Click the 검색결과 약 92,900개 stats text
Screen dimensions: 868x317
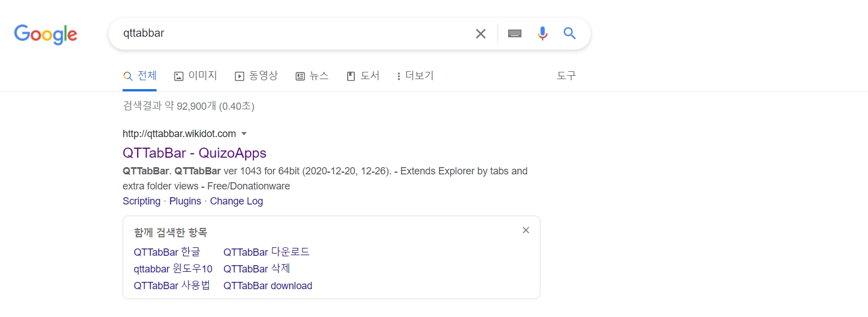tap(188, 106)
